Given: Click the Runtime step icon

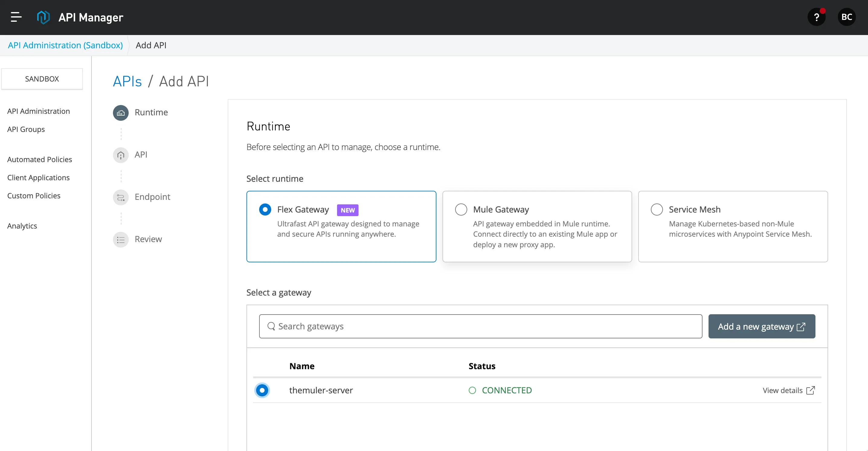Looking at the screenshot, I should pos(121,113).
